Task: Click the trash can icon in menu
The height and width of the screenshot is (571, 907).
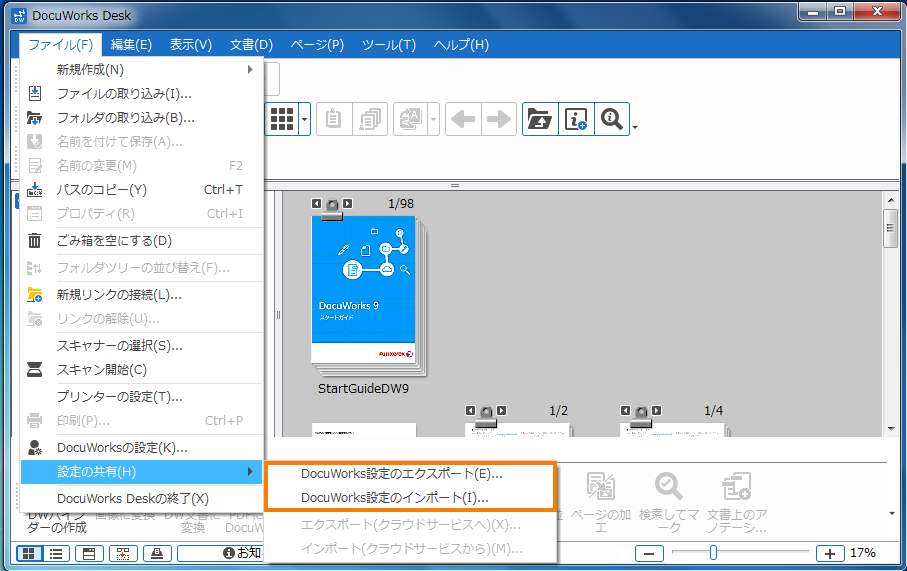Action: (x=35, y=241)
